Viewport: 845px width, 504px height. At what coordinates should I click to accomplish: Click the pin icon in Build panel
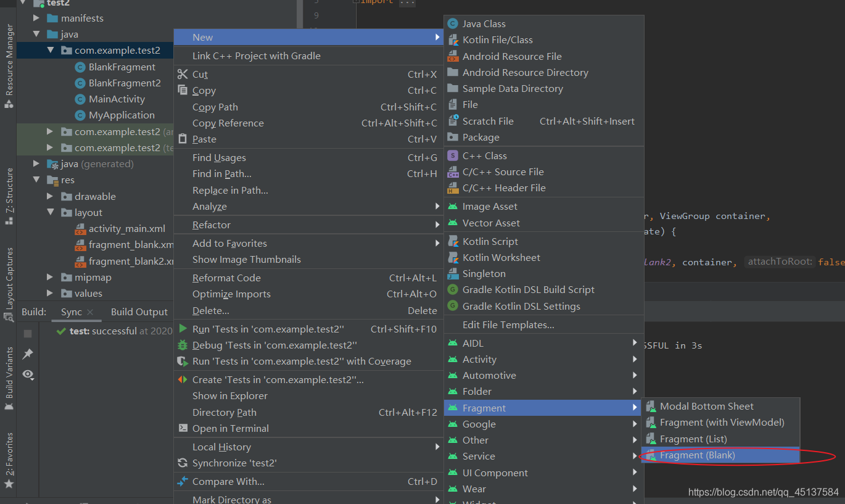pyautogui.click(x=28, y=354)
